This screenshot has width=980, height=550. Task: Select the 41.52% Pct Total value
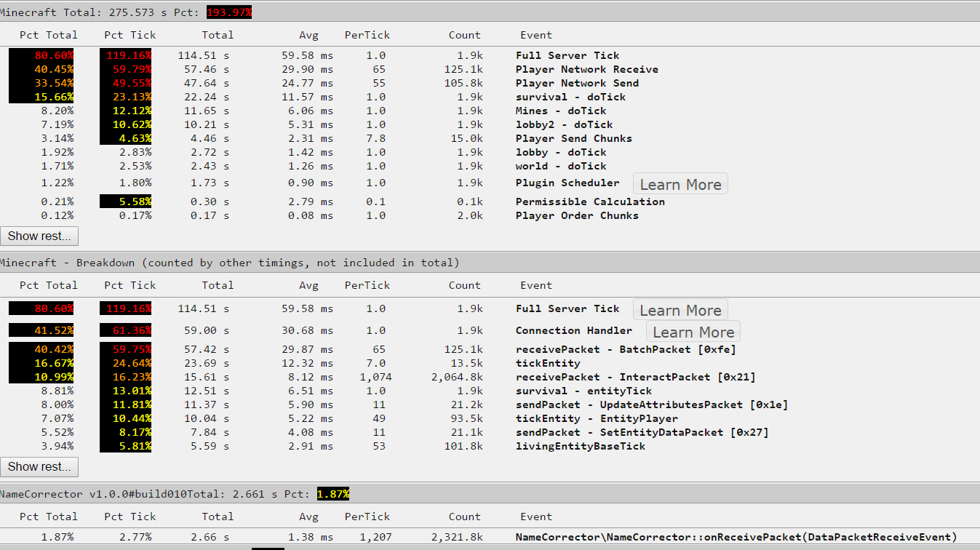[41, 330]
